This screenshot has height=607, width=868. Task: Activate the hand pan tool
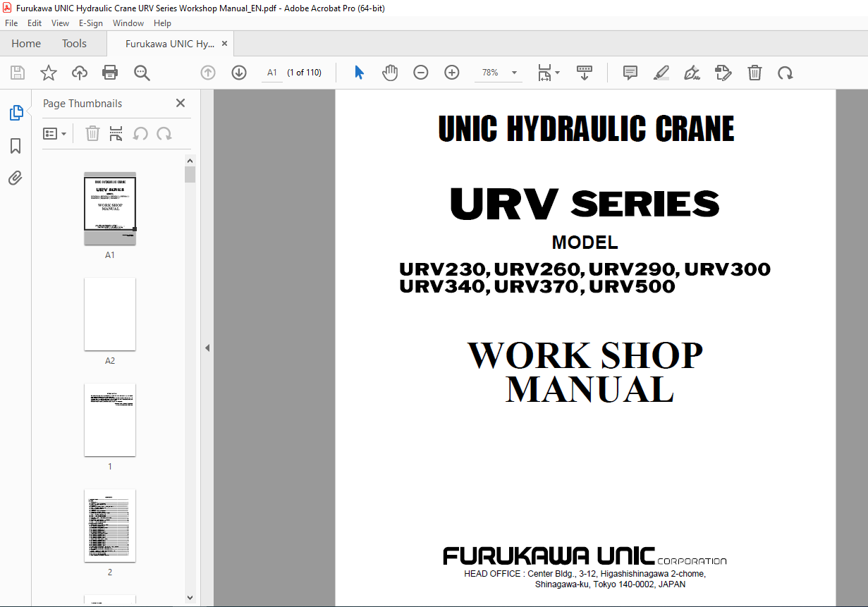(390, 73)
